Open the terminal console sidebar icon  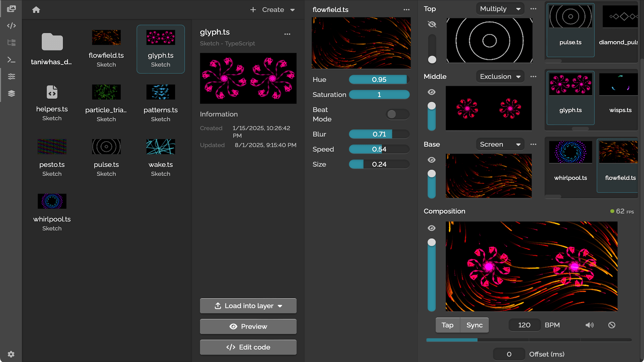[x=11, y=60]
